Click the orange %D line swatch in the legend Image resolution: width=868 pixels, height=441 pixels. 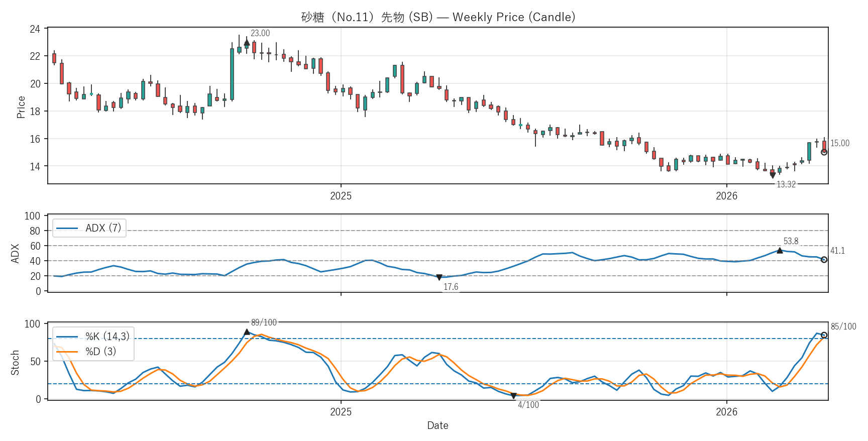(67, 352)
